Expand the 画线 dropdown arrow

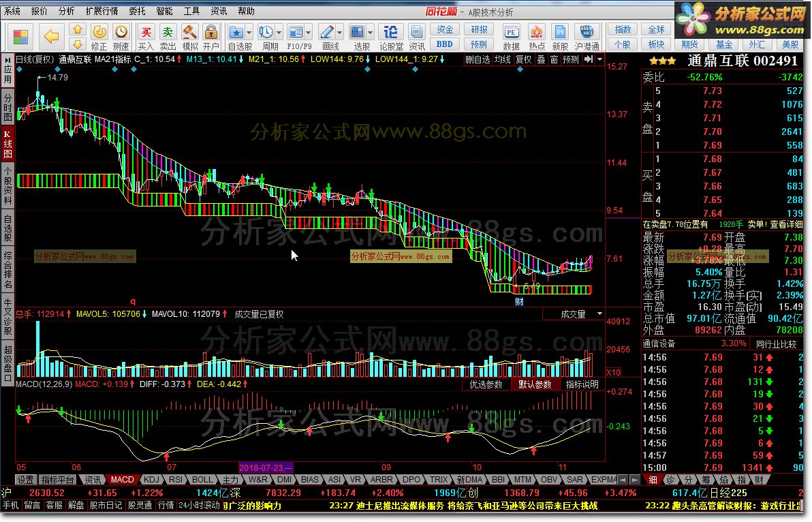(340, 33)
